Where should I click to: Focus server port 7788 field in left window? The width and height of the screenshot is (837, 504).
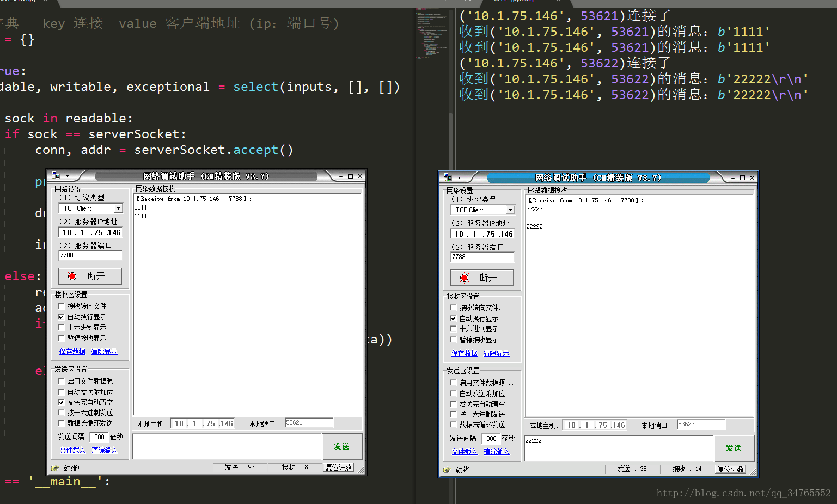tap(90, 255)
